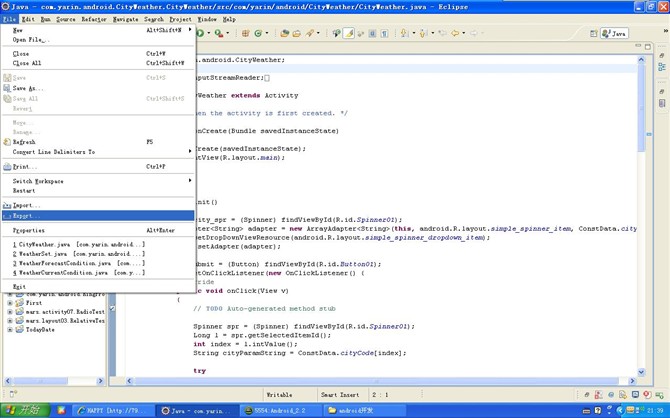
Task: Open the External Tools dropdown arrow
Action: (227, 33)
